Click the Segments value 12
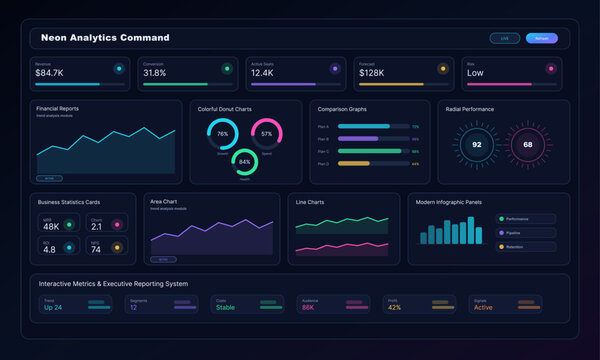This screenshot has height=360, width=600. (133, 308)
